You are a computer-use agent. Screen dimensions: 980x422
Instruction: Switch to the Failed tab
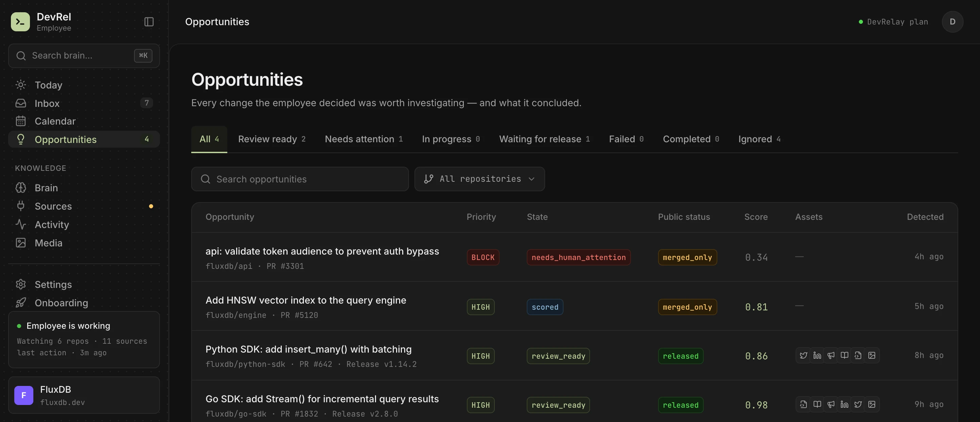point(626,139)
